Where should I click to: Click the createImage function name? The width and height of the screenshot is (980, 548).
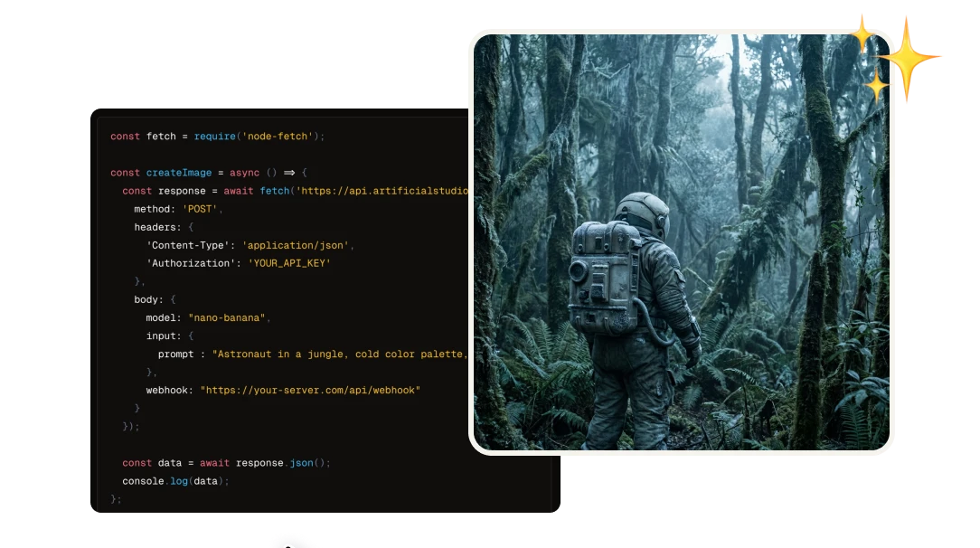pyautogui.click(x=179, y=173)
